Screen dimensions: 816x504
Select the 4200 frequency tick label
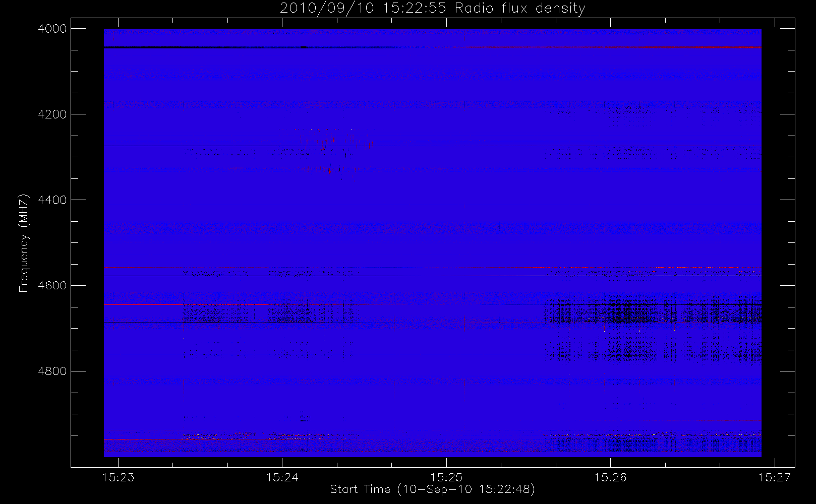tap(52, 114)
